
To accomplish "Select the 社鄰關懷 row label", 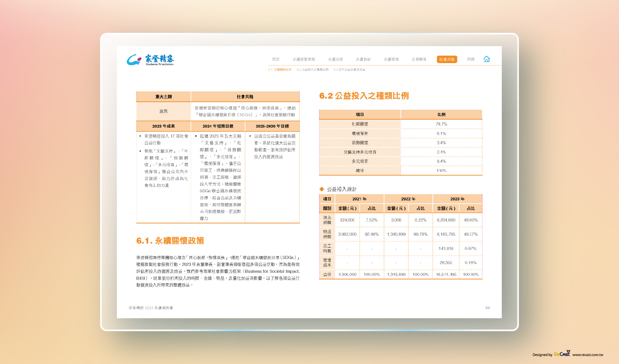I will [x=360, y=124].
